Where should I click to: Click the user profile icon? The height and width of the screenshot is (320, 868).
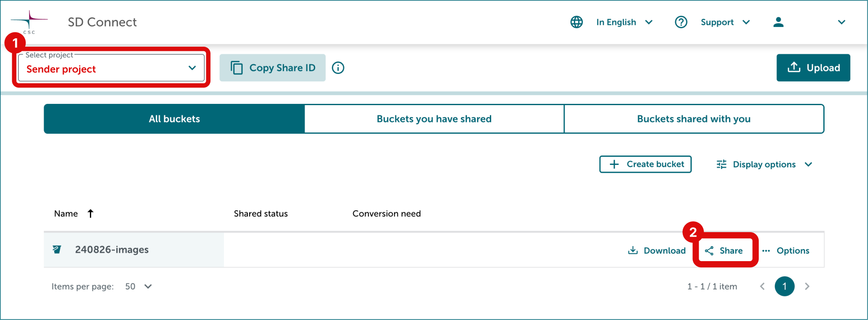[x=778, y=22]
